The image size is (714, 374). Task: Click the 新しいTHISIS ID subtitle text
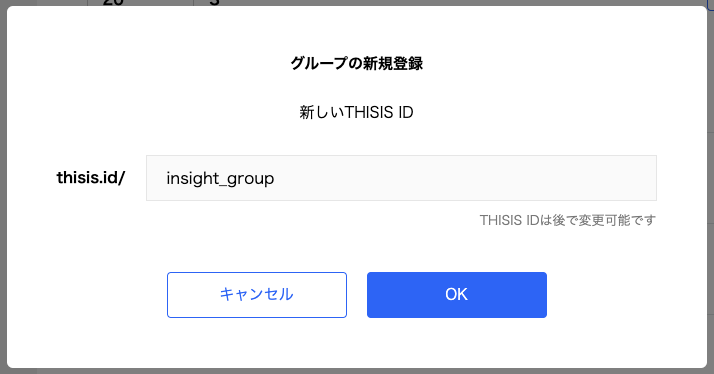[x=356, y=112]
